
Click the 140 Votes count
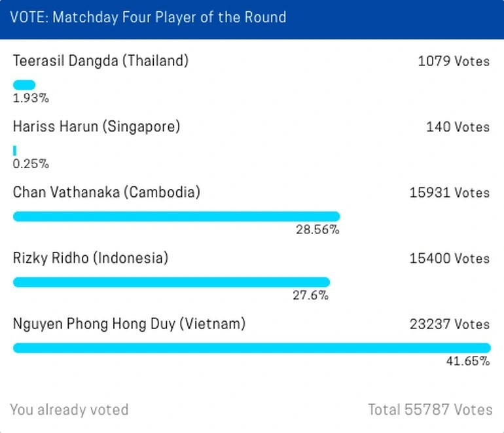(x=458, y=127)
